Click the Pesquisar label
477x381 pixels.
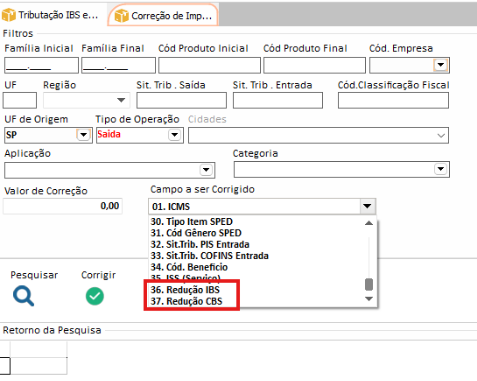[x=34, y=275]
